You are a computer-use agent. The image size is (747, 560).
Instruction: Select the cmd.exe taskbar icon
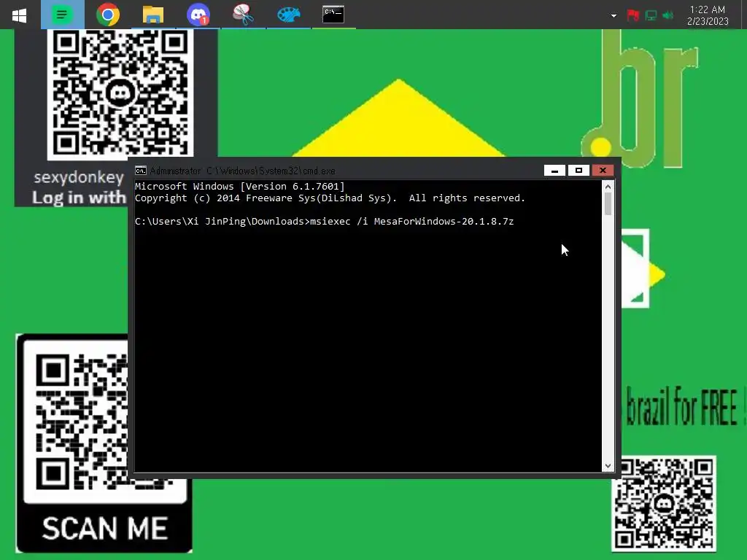coord(333,15)
